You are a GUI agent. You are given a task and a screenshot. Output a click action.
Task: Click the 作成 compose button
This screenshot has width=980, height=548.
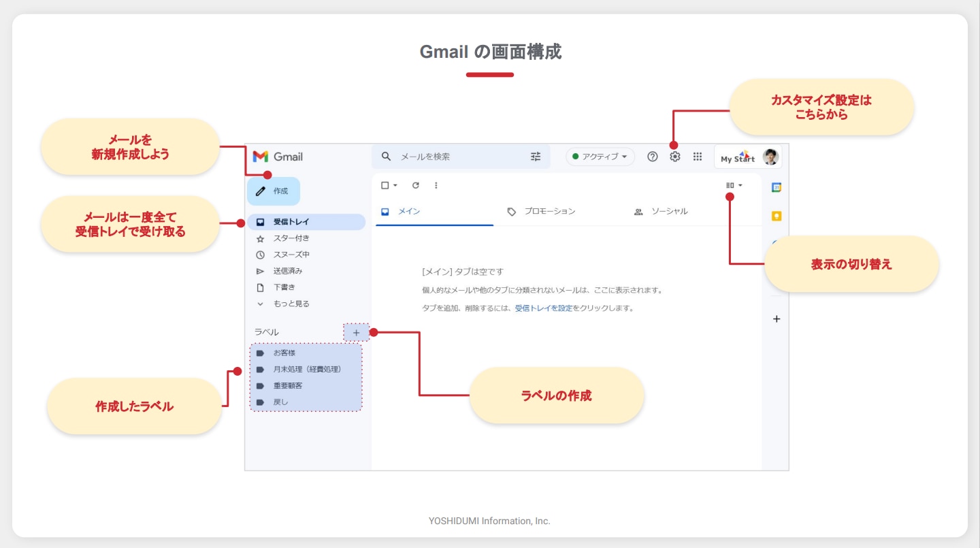tap(273, 191)
